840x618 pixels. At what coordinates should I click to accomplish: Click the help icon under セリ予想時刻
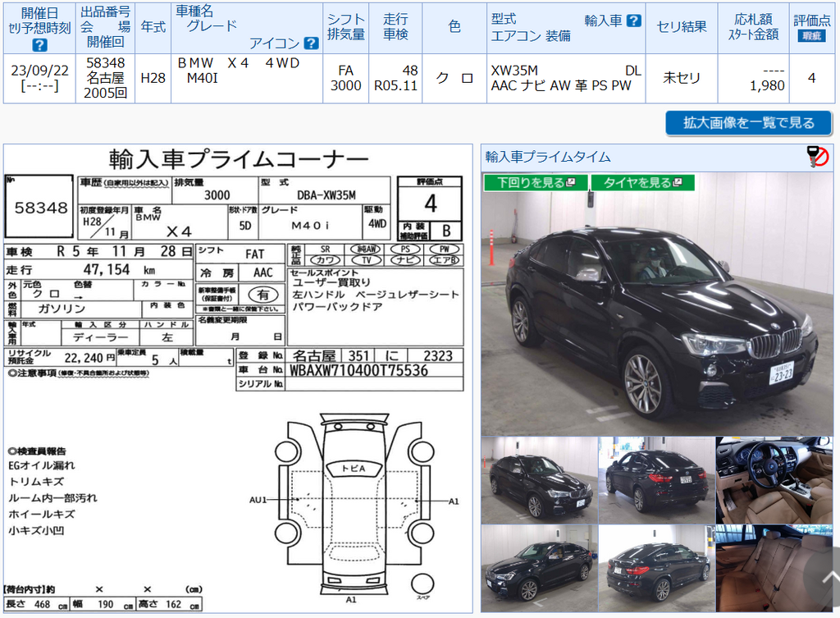(x=39, y=45)
